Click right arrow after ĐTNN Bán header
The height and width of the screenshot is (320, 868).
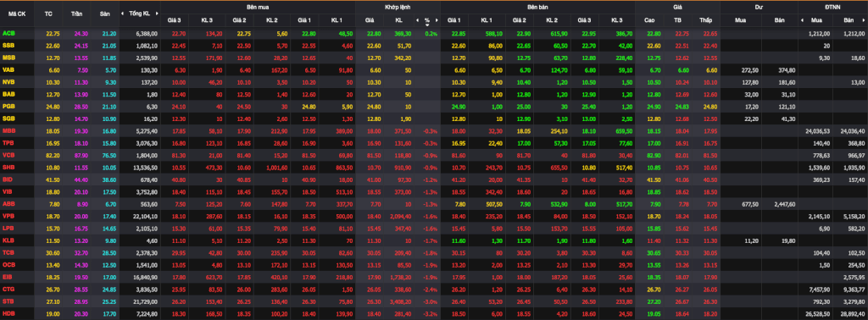click(x=864, y=20)
